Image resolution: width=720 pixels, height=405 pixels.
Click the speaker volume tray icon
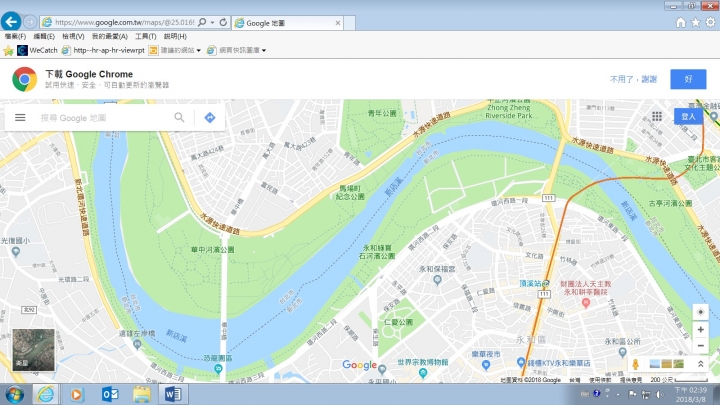pyautogui.click(x=660, y=394)
